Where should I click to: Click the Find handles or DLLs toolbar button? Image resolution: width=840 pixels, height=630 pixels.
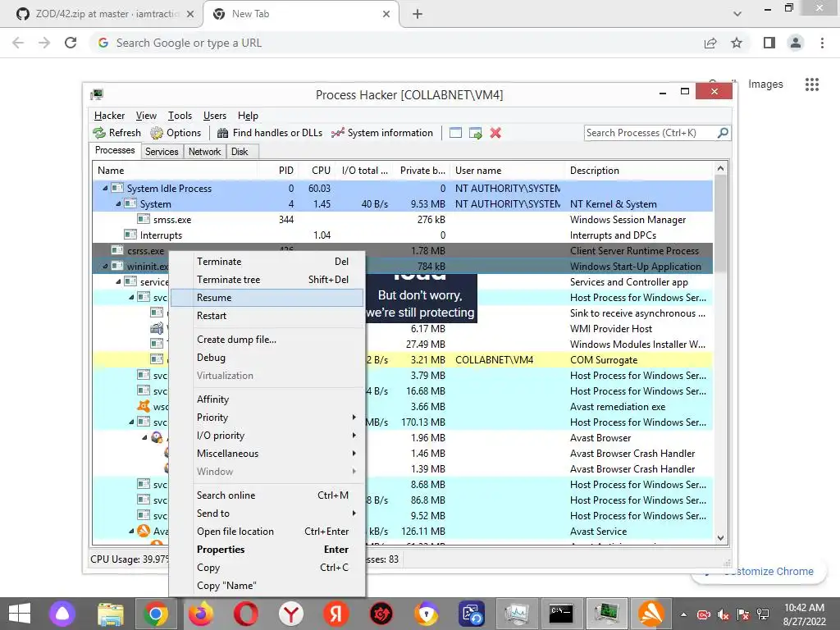[x=269, y=133]
